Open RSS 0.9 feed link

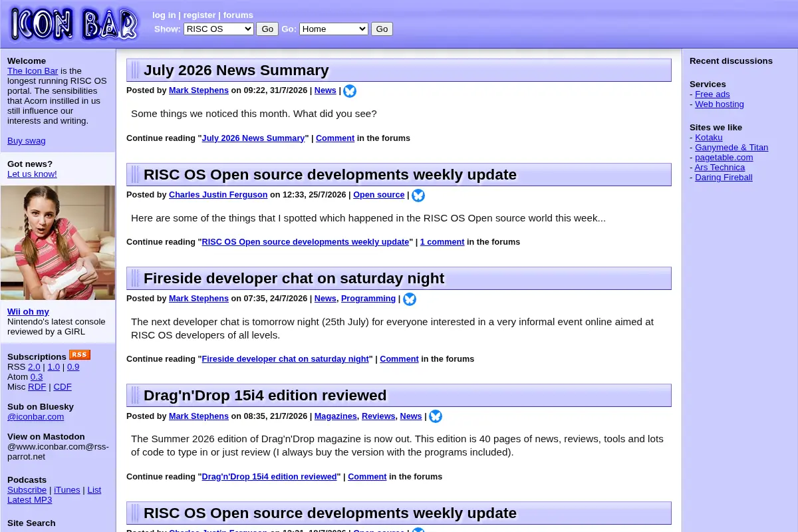[73, 366]
